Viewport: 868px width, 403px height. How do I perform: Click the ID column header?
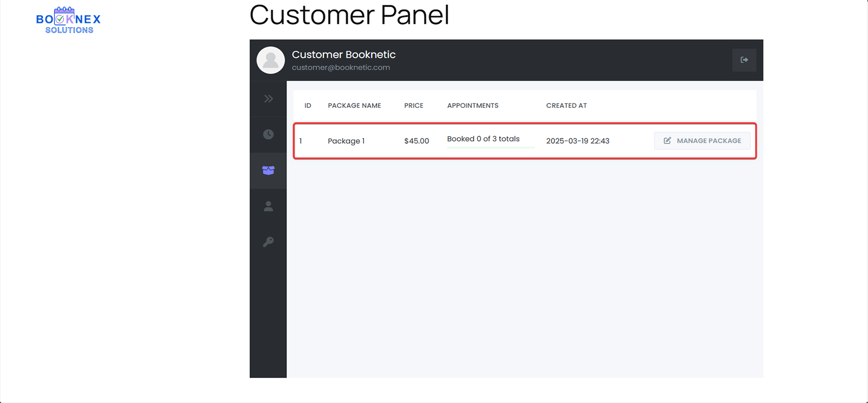308,106
